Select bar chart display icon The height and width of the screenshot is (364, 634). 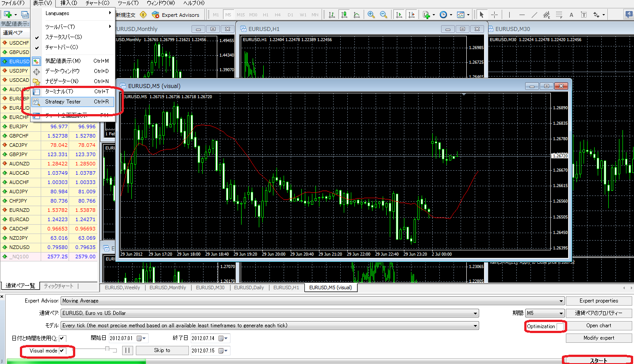[332, 15]
